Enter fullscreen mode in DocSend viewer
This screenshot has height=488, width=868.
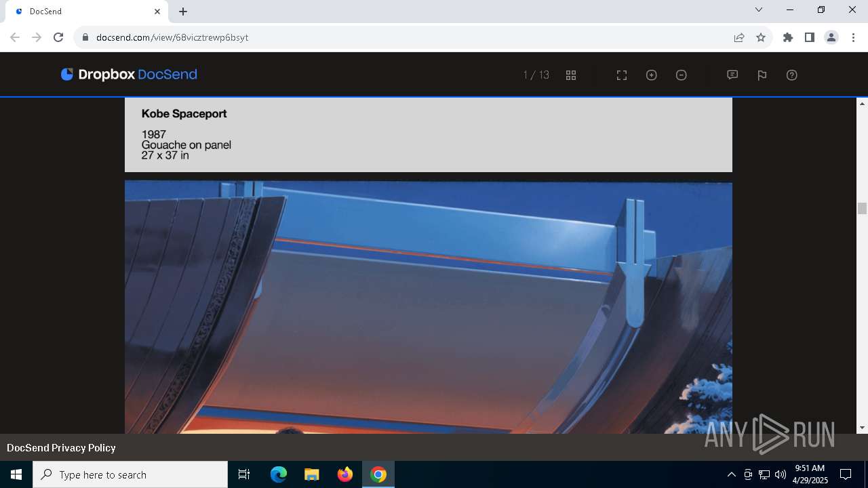click(x=622, y=75)
